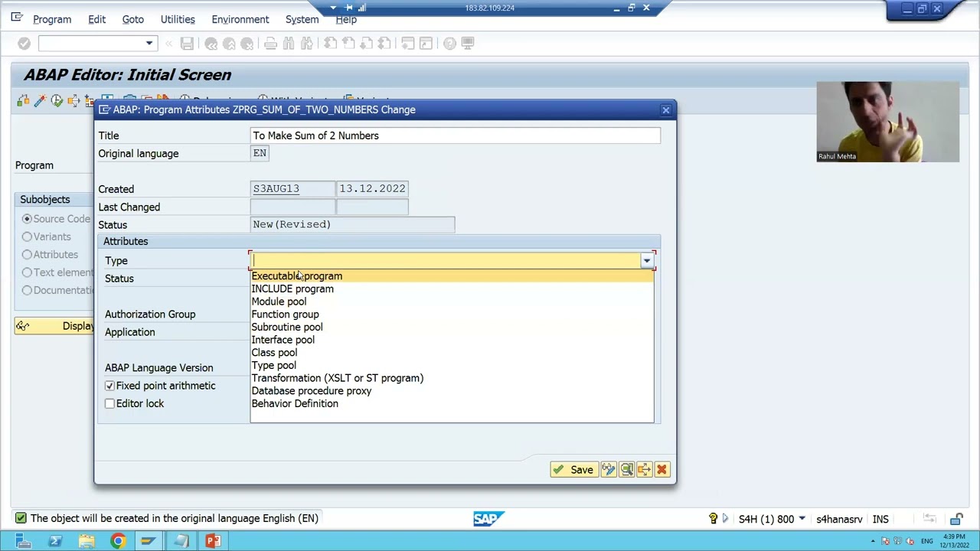The image size is (980, 551).
Task: Click the Create New Session icon
Action: (408, 44)
